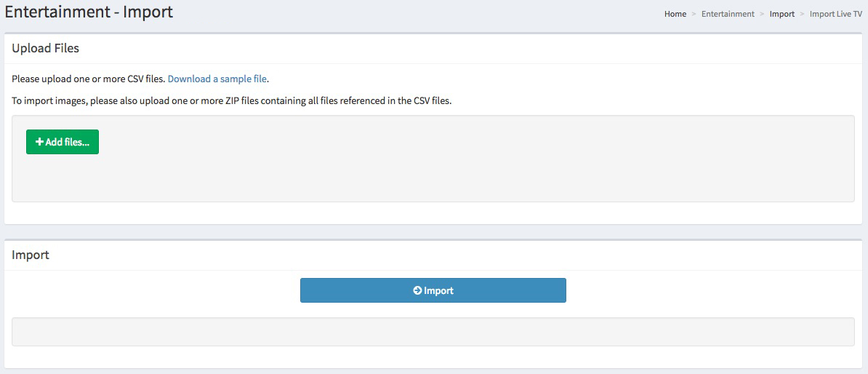868x374 pixels.
Task: Click the 'Please upload one or more CSV files' text
Action: point(89,79)
